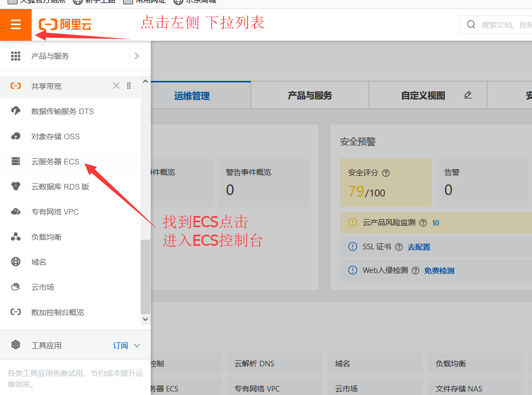Click the 云产品风险监测 warning icon
Viewport: 532px width, 395px height.
[353, 223]
